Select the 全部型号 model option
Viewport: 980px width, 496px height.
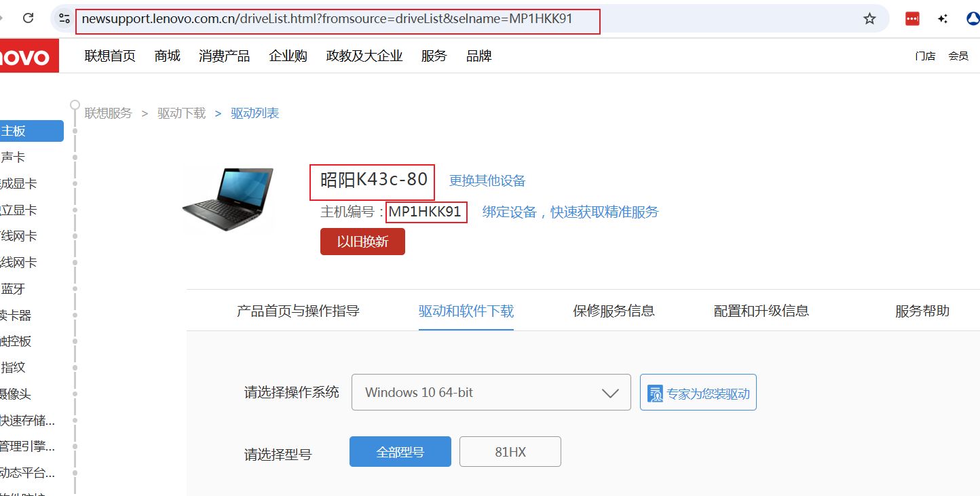coord(400,452)
